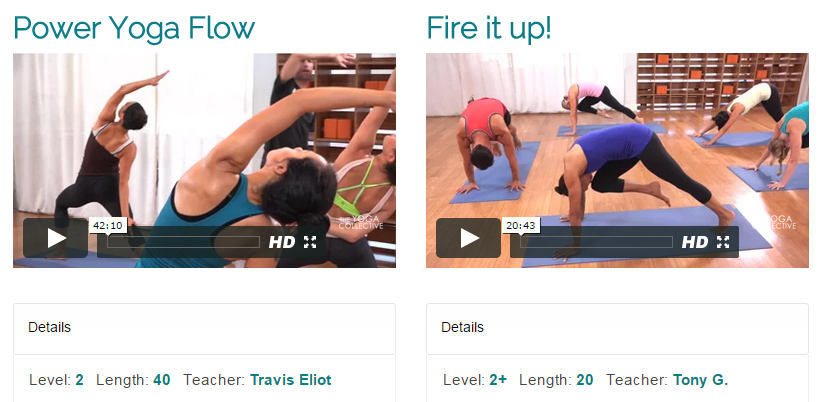Filter by Level 2 link
The height and width of the screenshot is (402, 819).
coord(79,380)
